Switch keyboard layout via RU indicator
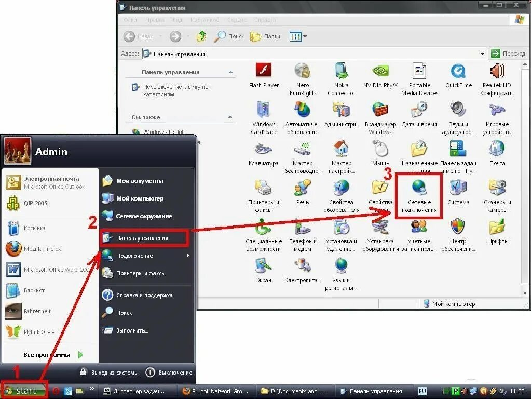 (x=422, y=391)
